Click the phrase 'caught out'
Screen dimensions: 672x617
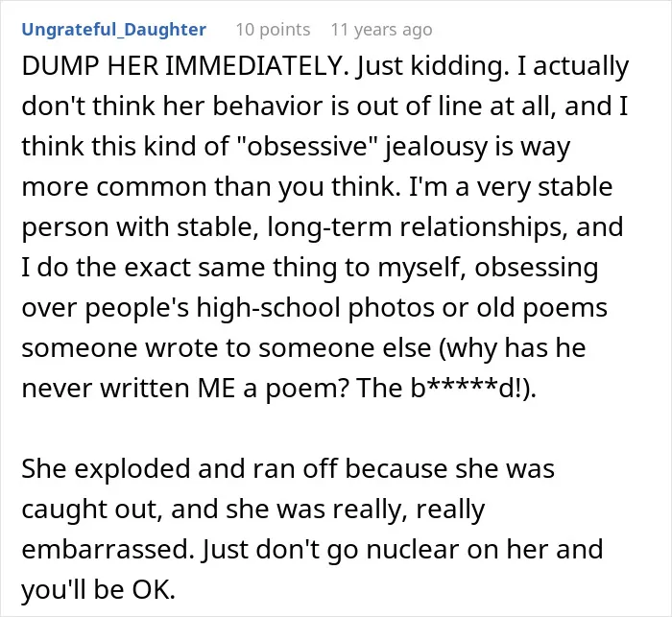[92, 510]
